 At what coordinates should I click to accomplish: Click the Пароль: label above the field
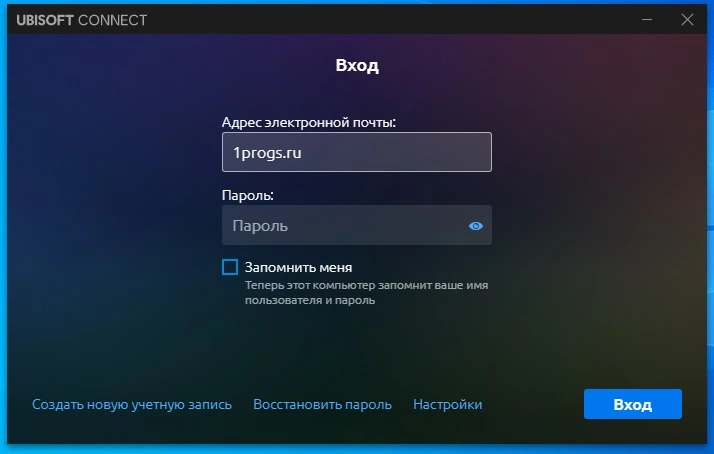coord(248,195)
